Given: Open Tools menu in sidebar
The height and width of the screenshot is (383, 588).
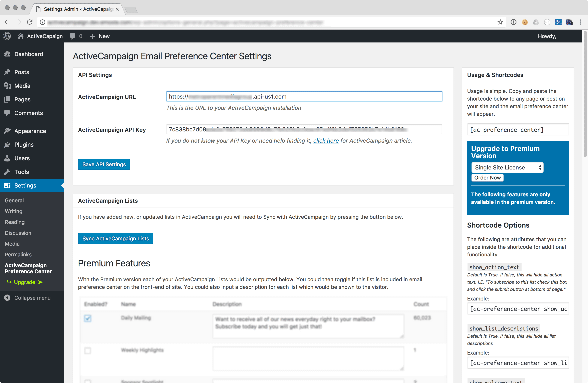Looking at the screenshot, I should click(x=32, y=172).
